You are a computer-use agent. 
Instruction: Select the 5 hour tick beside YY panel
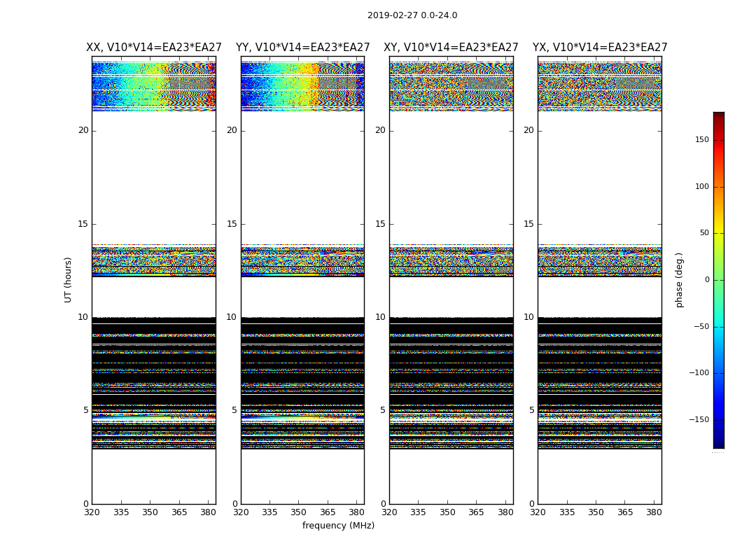point(234,410)
